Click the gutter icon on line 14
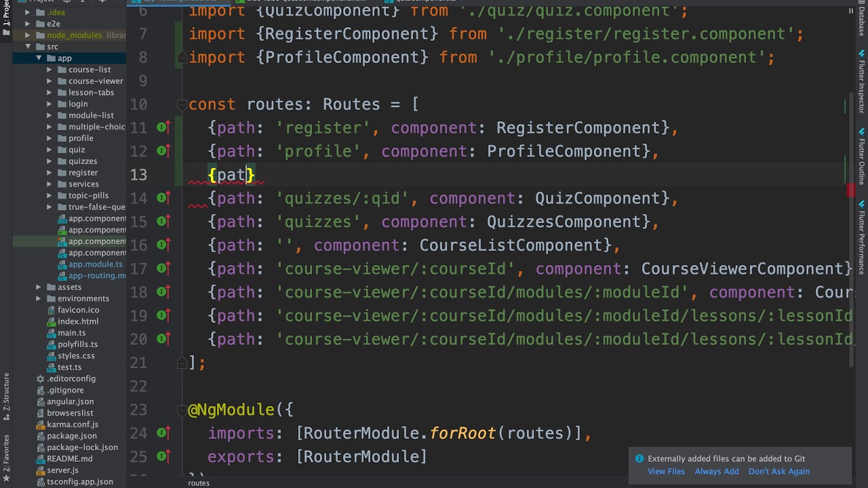The height and width of the screenshot is (488, 868). [x=163, y=198]
